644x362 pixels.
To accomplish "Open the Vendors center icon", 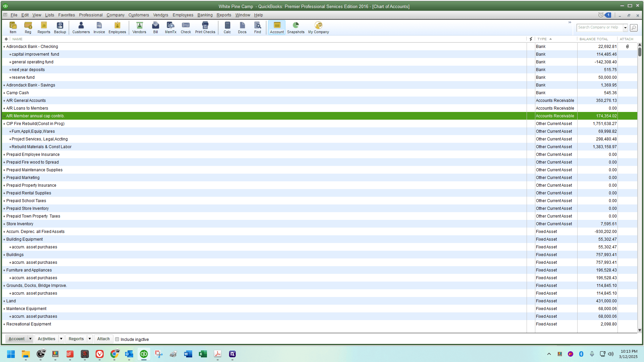I will click(139, 27).
